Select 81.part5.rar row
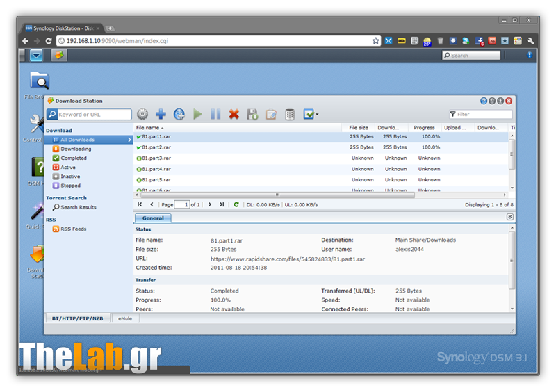 (x=321, y=180)
